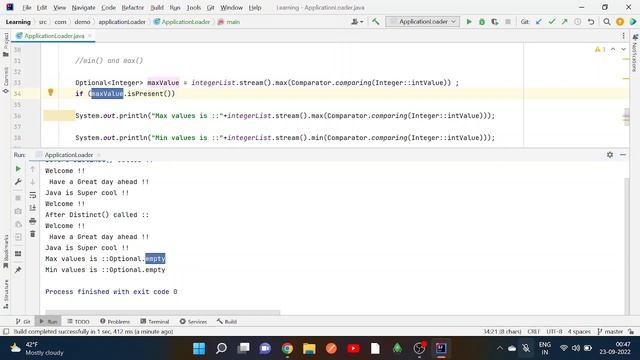Click the Learning project breadcrumb
Screen dimensions: 640x360
[x=18, y=22]
